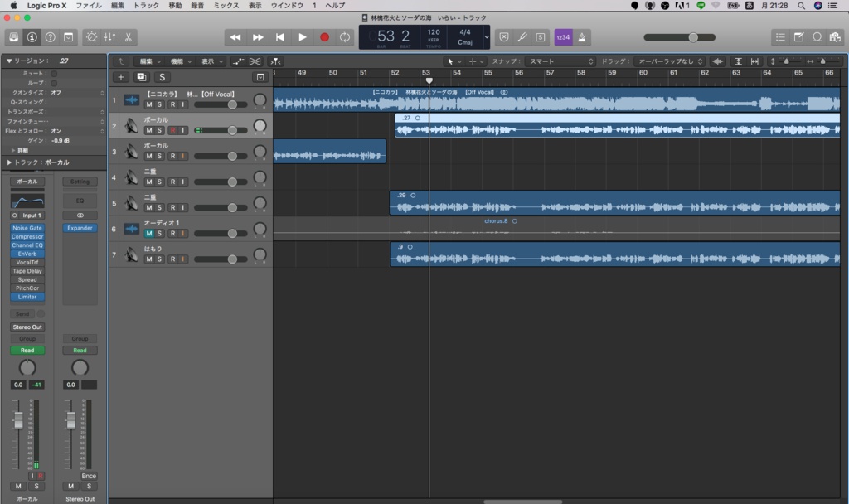
Task: Open the Media Browser icon
Action: (836, 37)
